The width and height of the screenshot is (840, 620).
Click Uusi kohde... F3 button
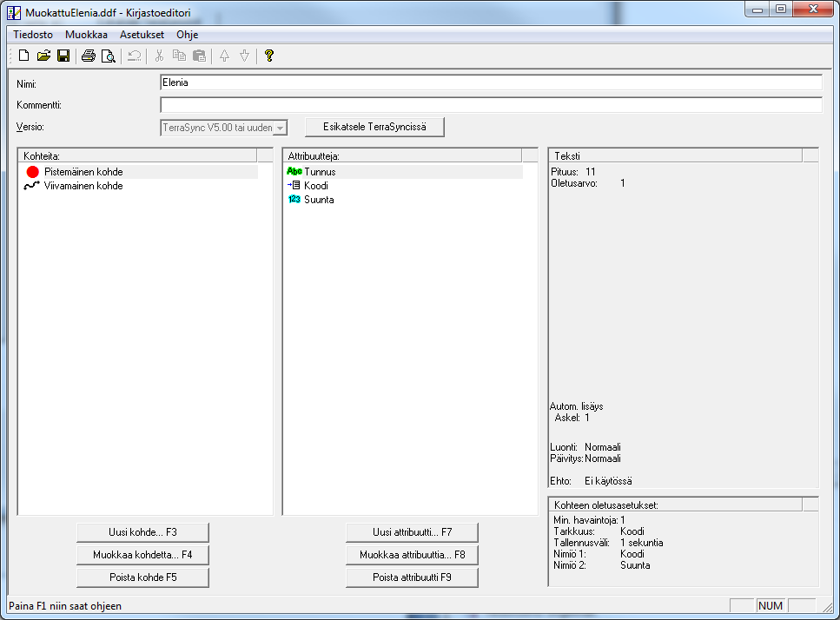(142, 532)
